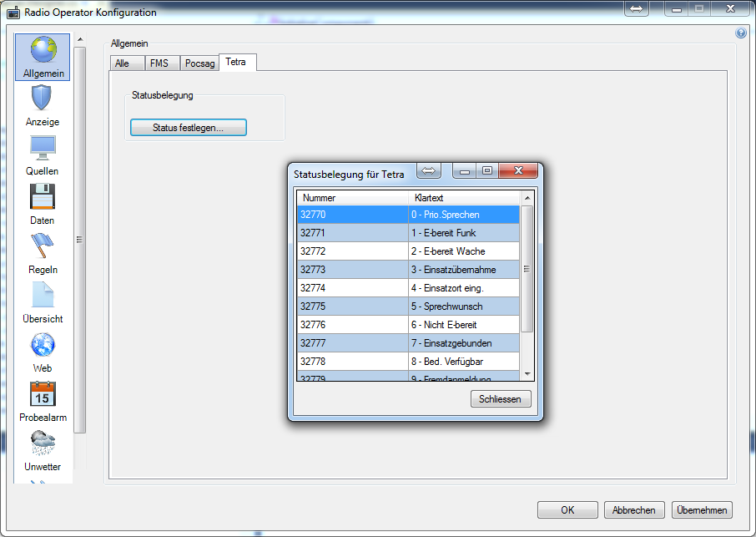Select number cell 32775

pyautogui.click(x=352, y=306)
